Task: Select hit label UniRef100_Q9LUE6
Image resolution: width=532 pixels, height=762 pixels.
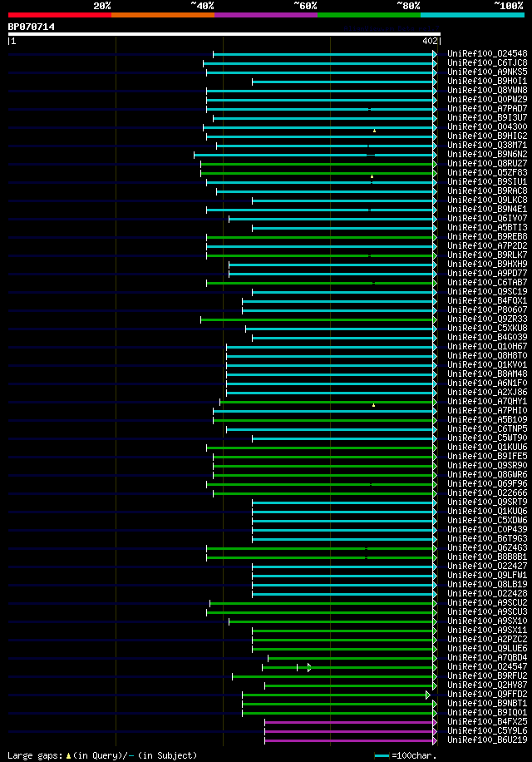Action: tap(487, 648)
